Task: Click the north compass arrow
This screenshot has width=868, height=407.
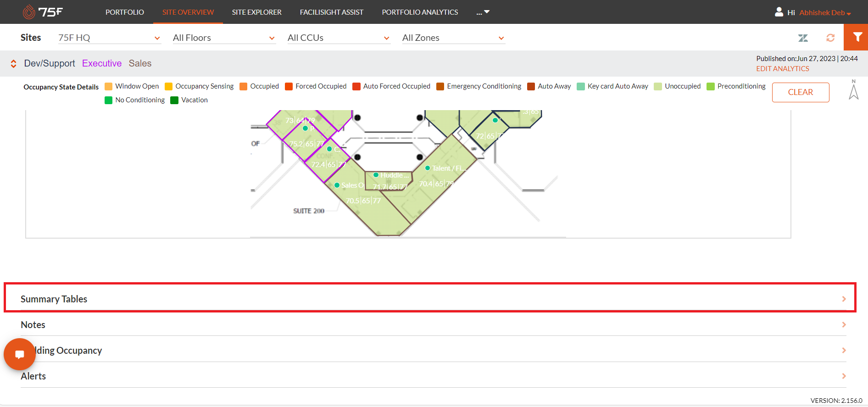Action: [854, 89]
